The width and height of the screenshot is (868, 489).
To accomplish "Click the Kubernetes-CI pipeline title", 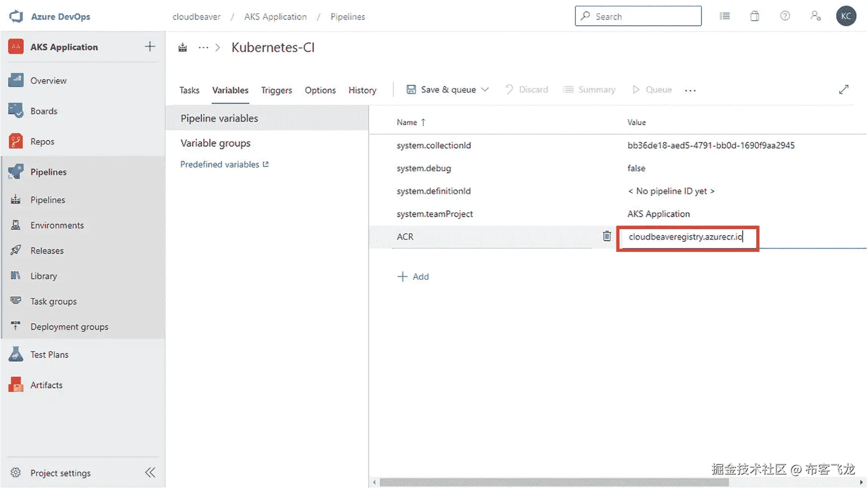I will (x=273, y=47).
